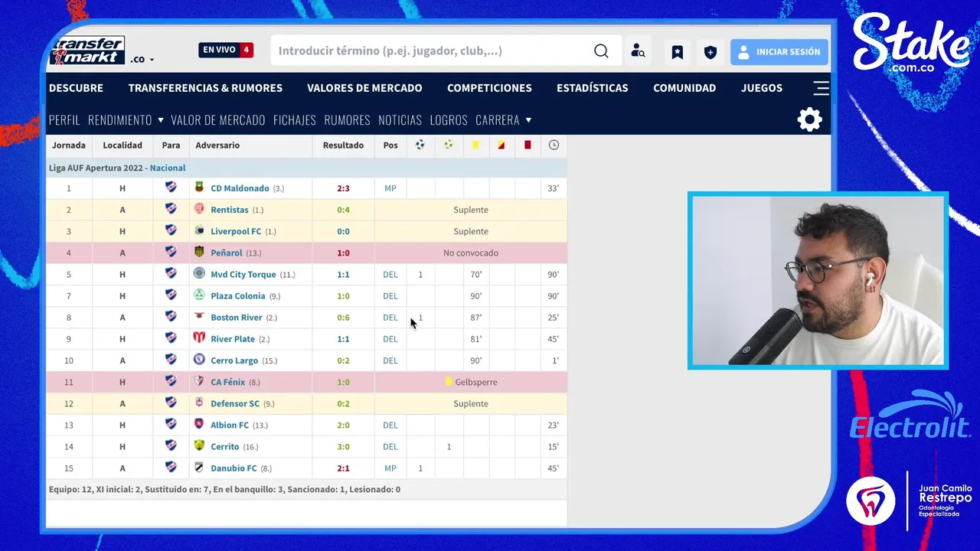The width and height of the screenshot is (980, 551).
Task: Open the Transferencias & Rumores menu
Action: click(x=205, y=88)
